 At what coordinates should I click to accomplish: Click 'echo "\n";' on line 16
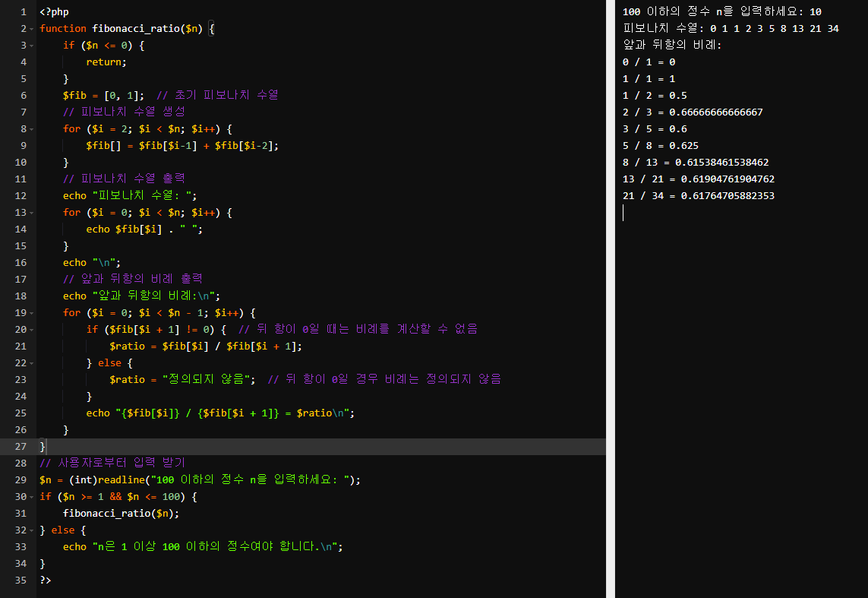91,262
